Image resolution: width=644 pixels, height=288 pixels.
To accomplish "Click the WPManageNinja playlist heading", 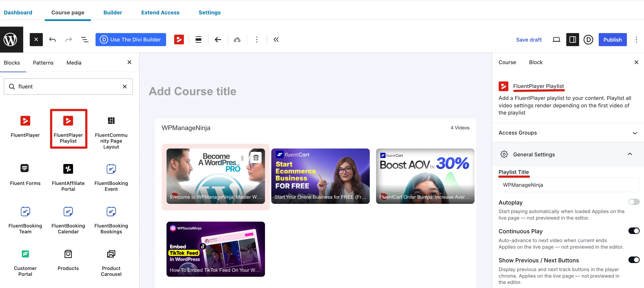I will click(x=186, y=128).
